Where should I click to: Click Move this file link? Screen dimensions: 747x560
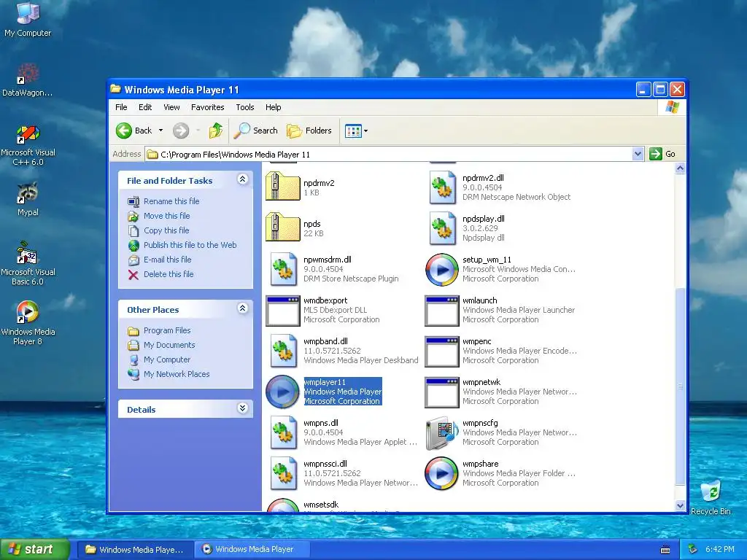167,216
